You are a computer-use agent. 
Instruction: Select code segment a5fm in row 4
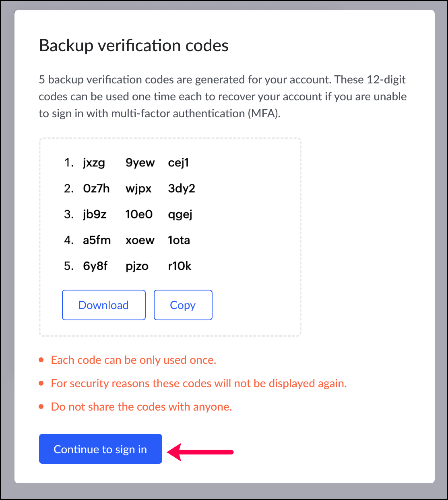pos(97,240)
